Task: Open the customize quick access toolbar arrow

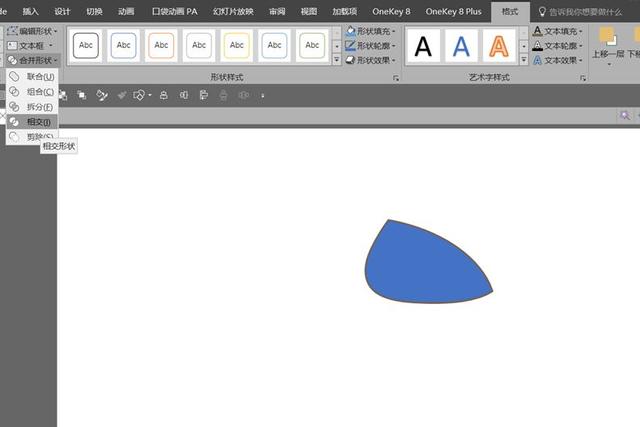Action: pyautogui.click(x=262, y=96)
